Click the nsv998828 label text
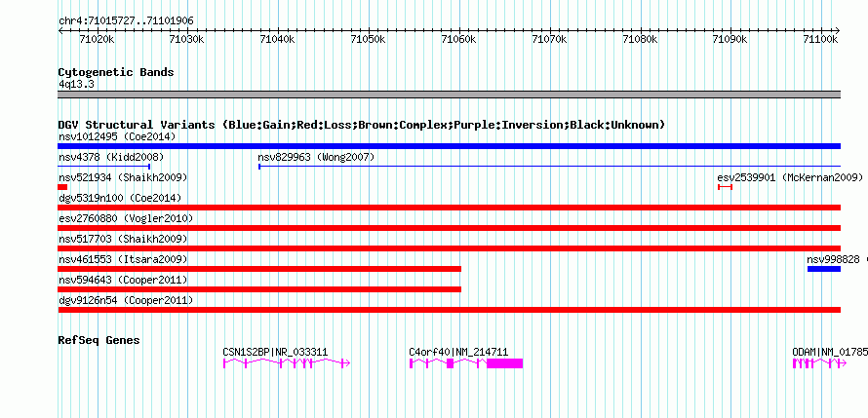The image size is (868, 418). (x=833, y=259)
